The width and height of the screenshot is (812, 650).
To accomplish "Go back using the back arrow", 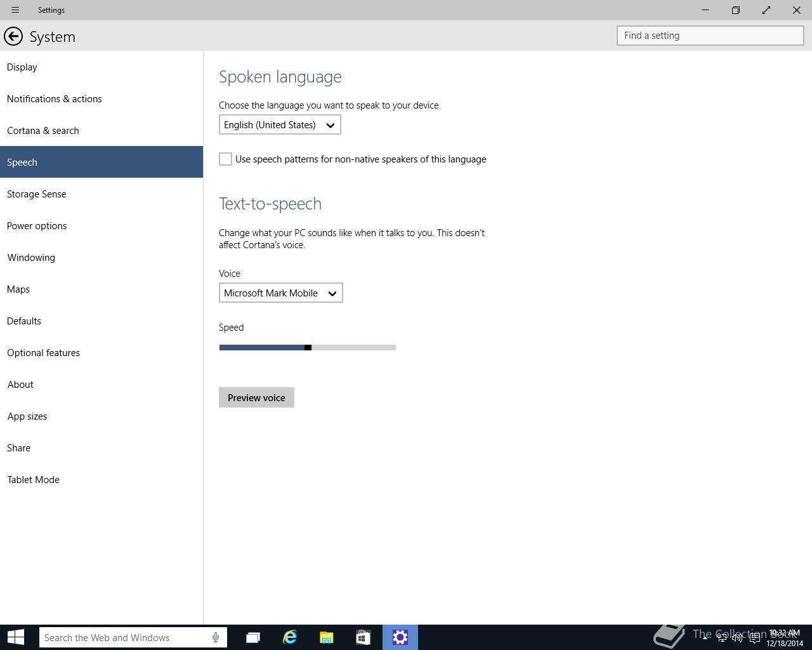I will (13, 36).
